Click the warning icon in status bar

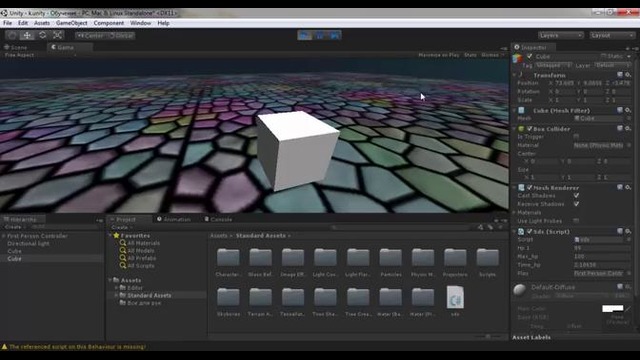tap(4, 347)
